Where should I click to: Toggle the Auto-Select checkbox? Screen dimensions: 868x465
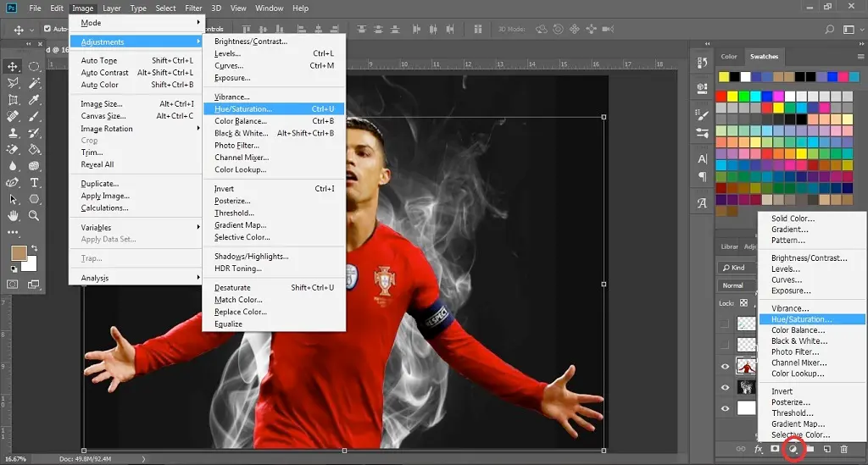[47, 29]
